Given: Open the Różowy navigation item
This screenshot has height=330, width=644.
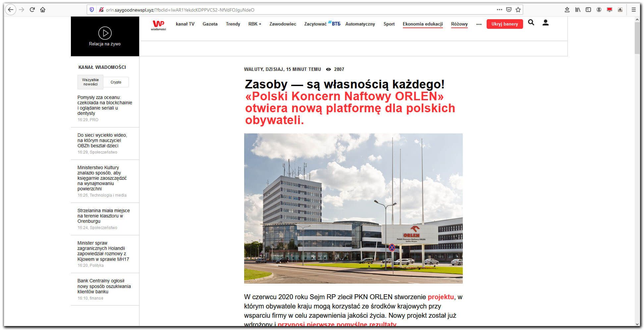Looking at the screenshot, I should pyautogui.click(x=459, y=24).
